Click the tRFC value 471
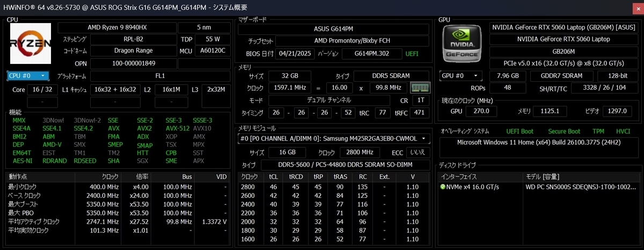Viewport: 644px width, 250px height. pos(419,112)
